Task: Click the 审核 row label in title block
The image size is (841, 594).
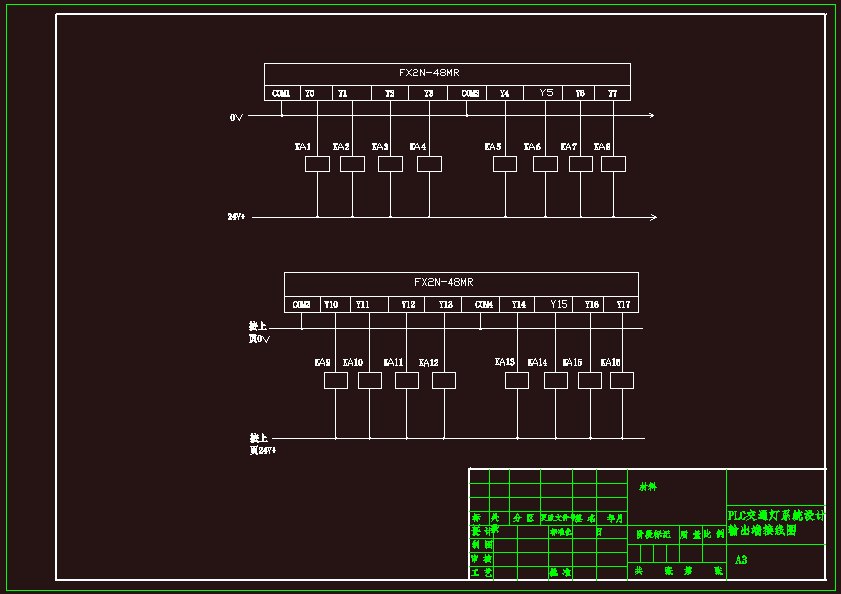Action: [482, 559]
